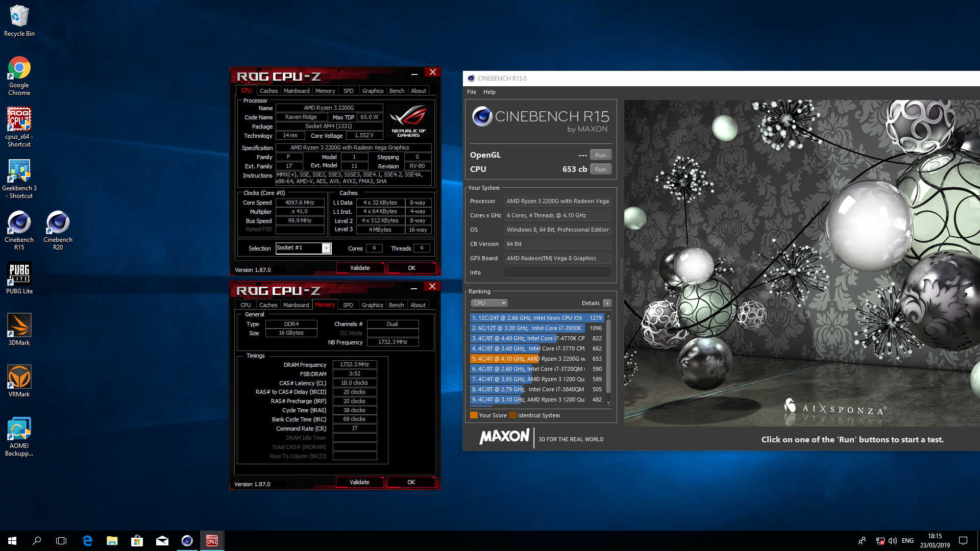The height and width of the screenshot is (551, 980).
Task: Click OK in upper CPU-Z window
Action: 411,268
